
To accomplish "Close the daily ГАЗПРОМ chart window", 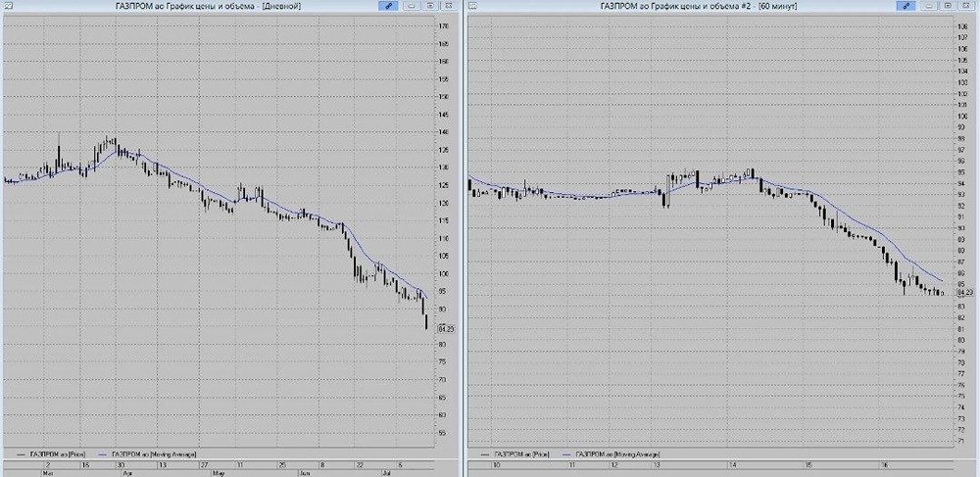I will point(448,6).
